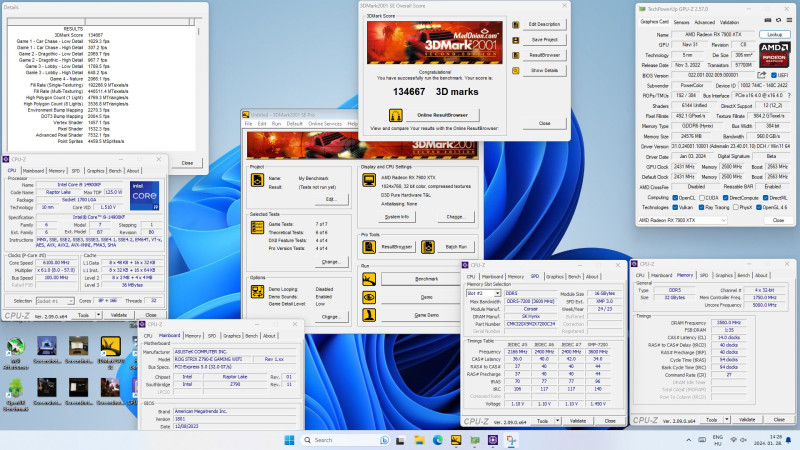The height and width of the screenshot is (450, 800).
Task: Click the purple CPU-Z taskbar icon
Action: 493,440
